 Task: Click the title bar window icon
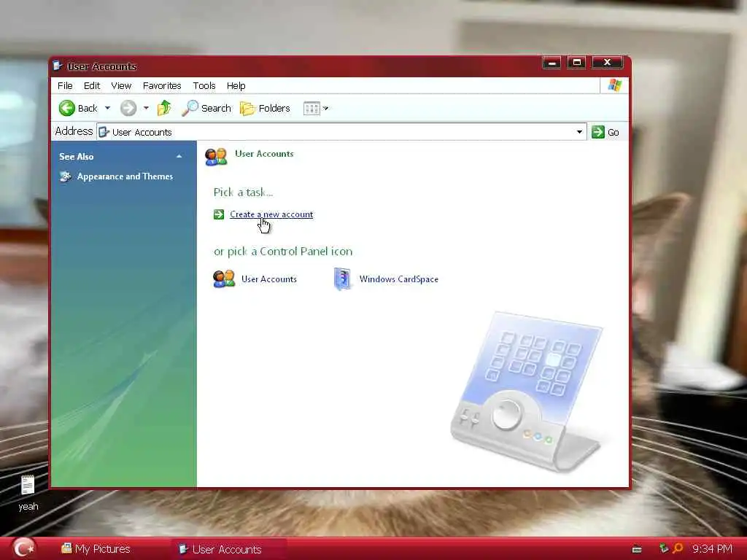coord(58,66)
